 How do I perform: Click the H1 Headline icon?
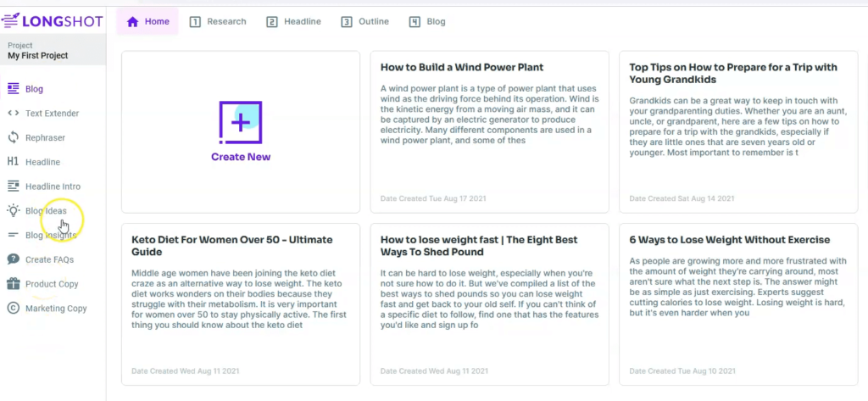pyautogui.click(x=14, y=162)
